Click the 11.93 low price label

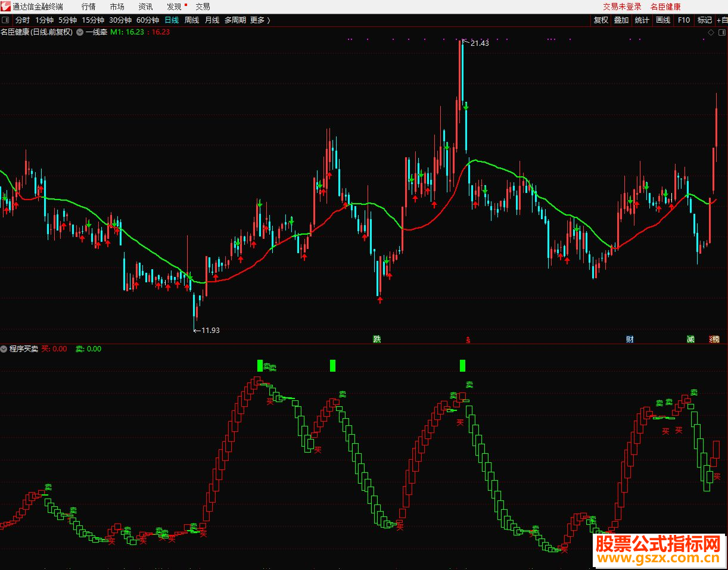(x=210, y=330)
